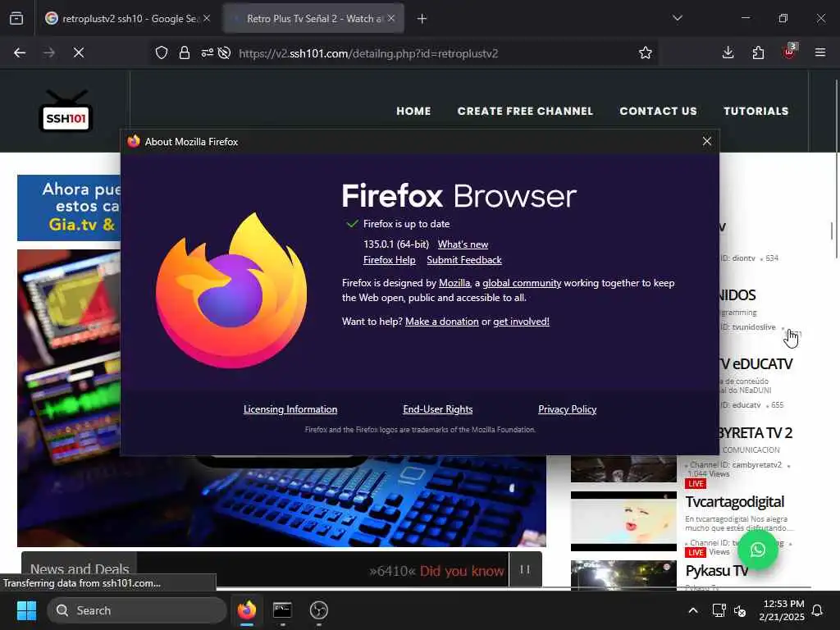Open OBS Studio from the taskbar
840x630 pixels.
(319, 610)
